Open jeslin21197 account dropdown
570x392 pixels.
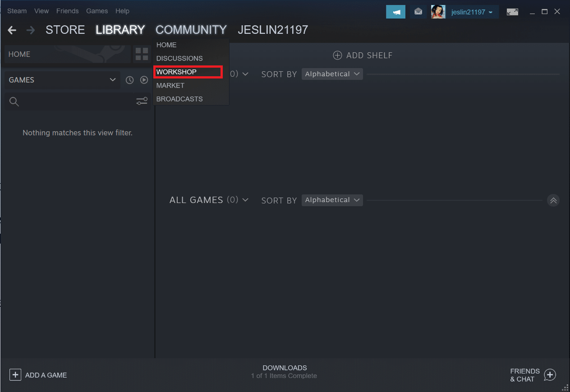pos(472,12)
